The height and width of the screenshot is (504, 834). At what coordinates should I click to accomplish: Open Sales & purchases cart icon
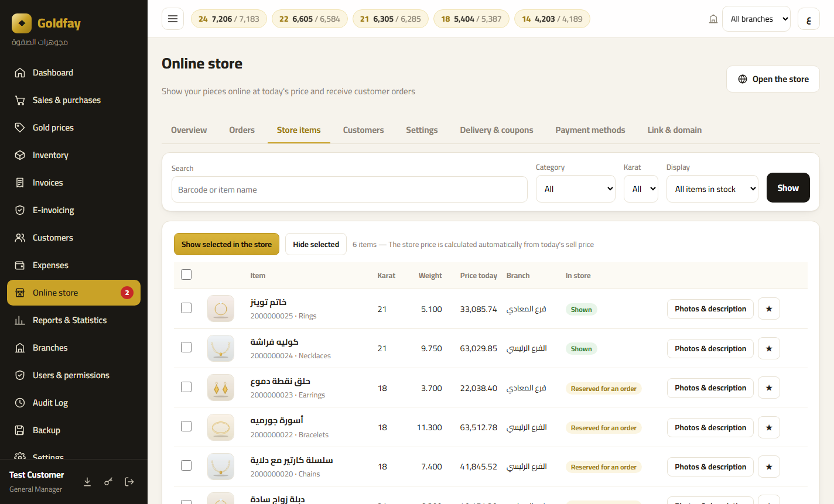(x=20, y=100)
